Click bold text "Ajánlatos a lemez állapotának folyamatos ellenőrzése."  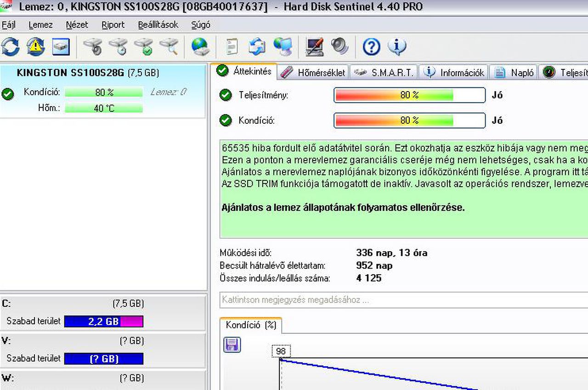tap(343, 207)
